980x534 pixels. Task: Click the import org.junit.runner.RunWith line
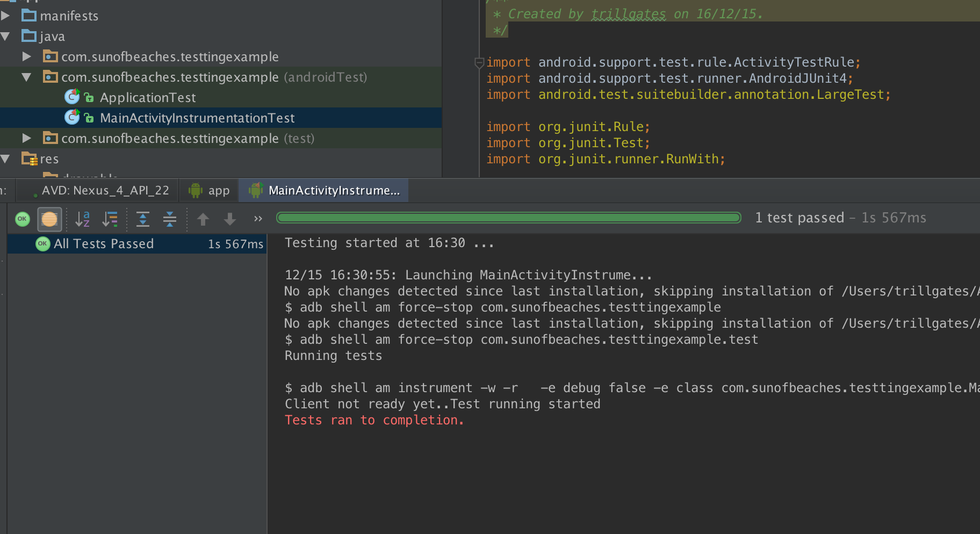tap(606, 159)
